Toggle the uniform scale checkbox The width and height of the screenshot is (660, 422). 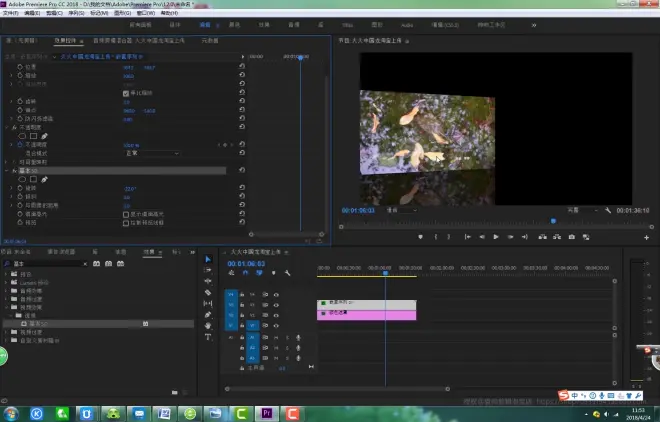126,93
